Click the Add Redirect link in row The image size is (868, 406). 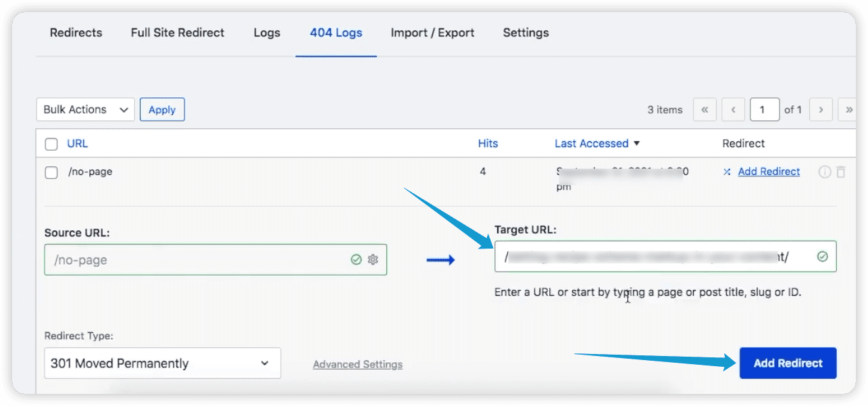pyautogui.click(x=769, y=172)
